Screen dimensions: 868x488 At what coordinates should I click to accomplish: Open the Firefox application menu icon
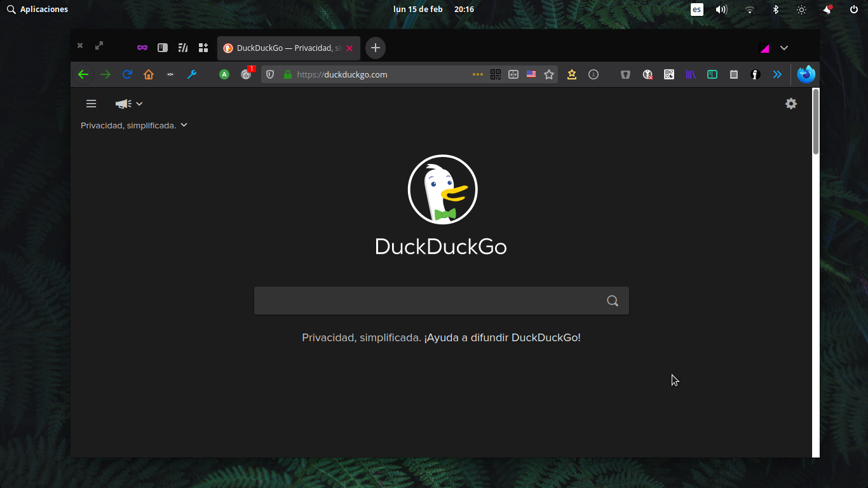806,74
